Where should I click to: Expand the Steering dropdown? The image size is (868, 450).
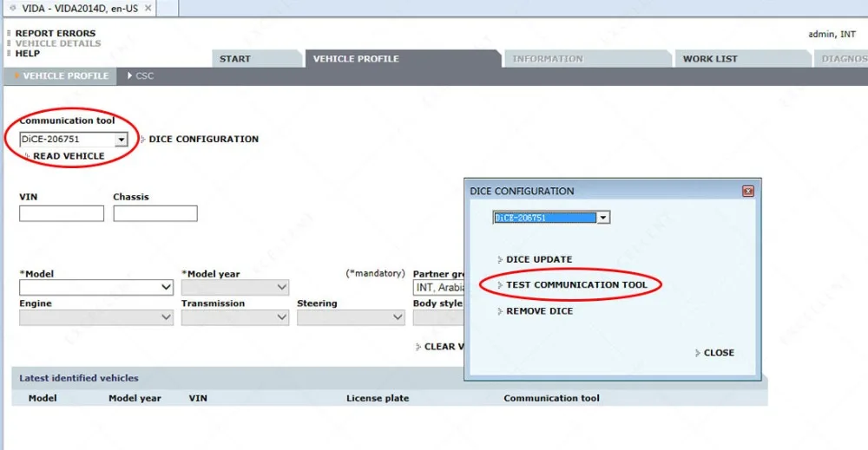pos(351,316)
